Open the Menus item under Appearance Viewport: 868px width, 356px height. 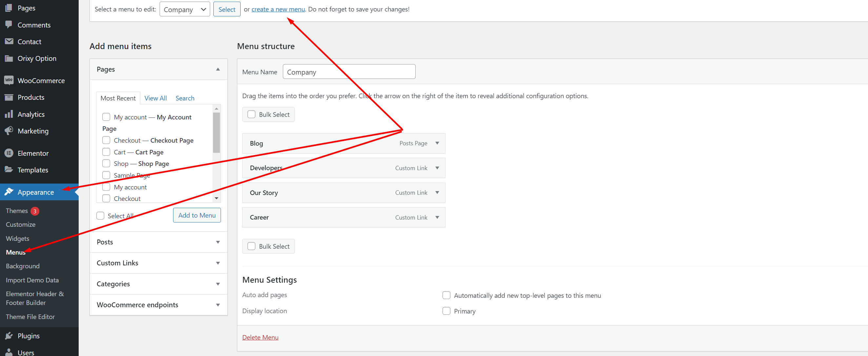click(15, 252)
